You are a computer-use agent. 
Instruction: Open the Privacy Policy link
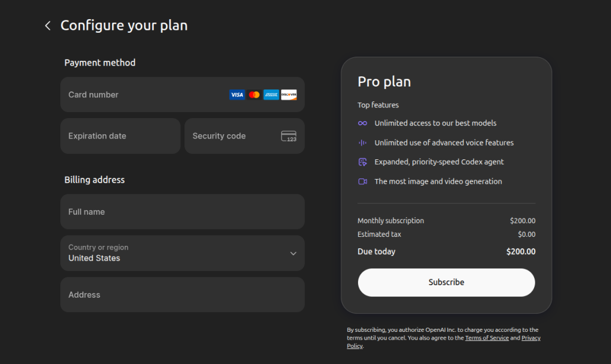531,338
